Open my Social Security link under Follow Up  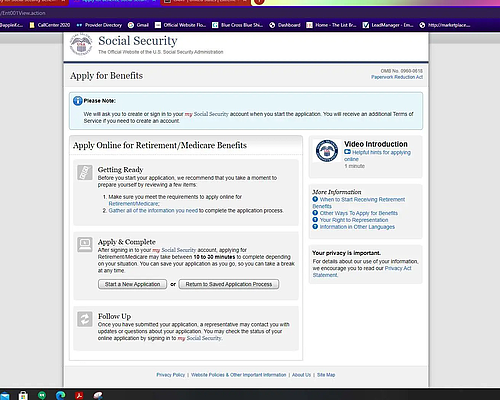pyautogui.click(x=199, y=338)
